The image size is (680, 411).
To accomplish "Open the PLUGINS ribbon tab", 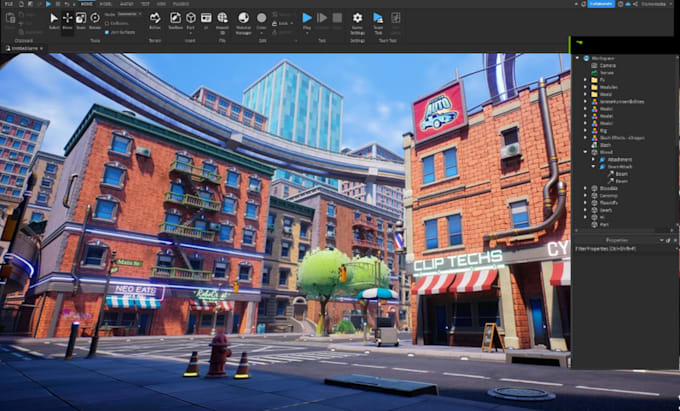I will point(181,4).
